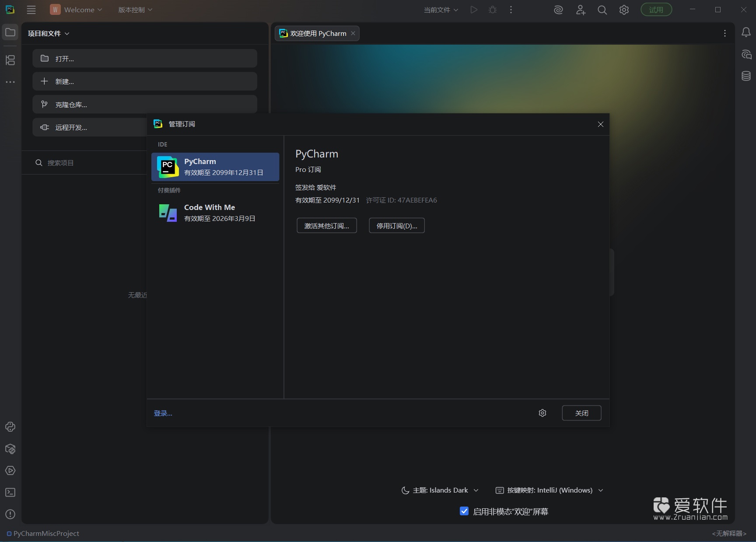Open the main hamburger menu
Viewport: 756px width, 542px height.
[x=31, y=10]
